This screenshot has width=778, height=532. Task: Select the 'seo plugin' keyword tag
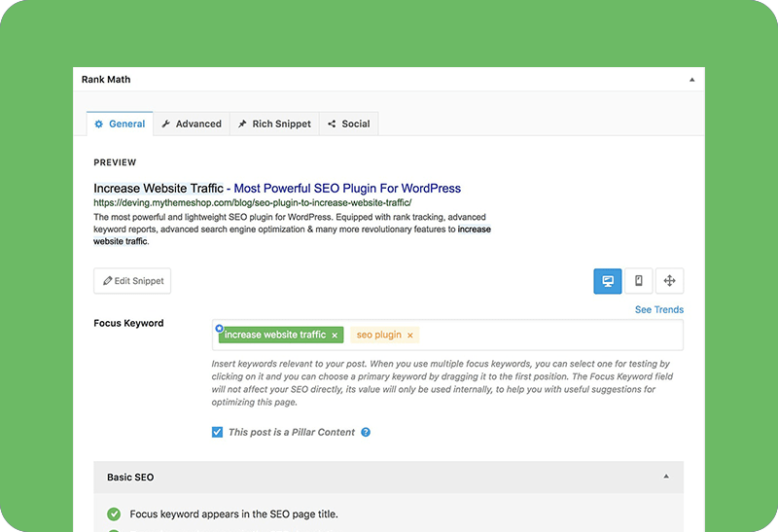pos(378,335)
